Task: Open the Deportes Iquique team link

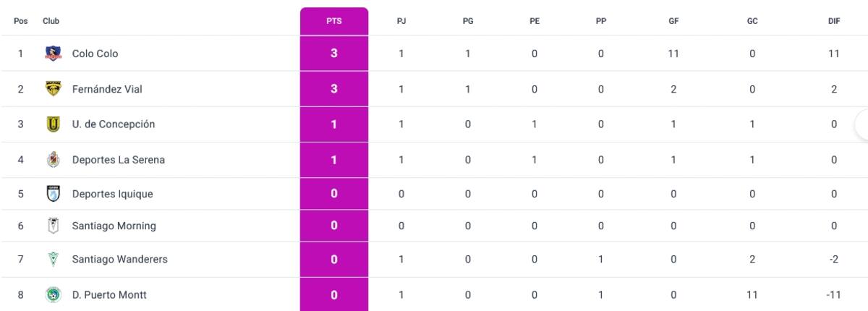Action: [113, 194]
